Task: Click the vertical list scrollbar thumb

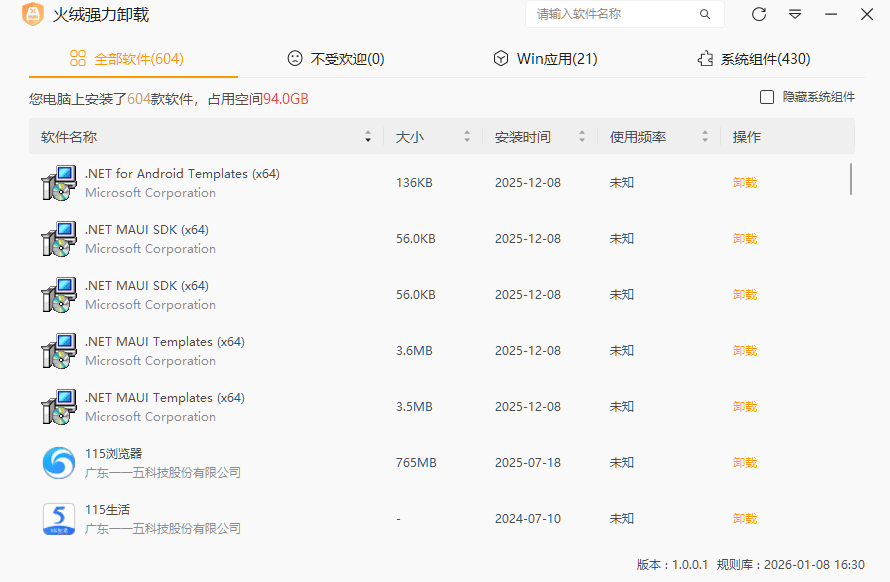Action: [851, 179]
